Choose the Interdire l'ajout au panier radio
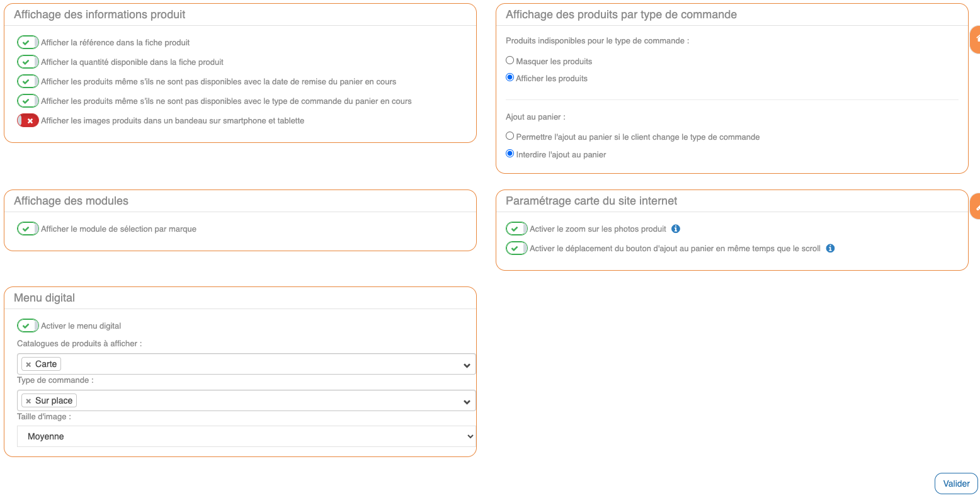This screenshot has width=980, height=498. pos(510,154)
